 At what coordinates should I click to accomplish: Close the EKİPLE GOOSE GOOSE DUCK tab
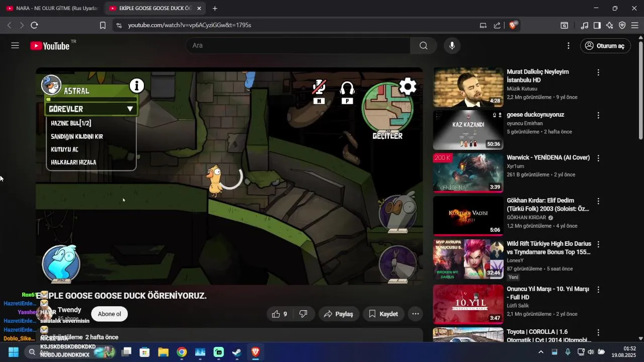(199, 9)
